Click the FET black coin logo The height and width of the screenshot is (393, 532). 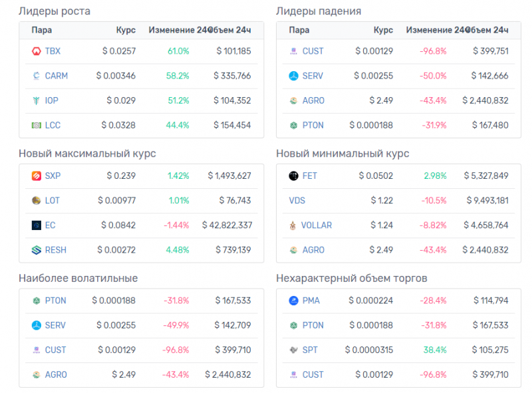tap(292, 176)
